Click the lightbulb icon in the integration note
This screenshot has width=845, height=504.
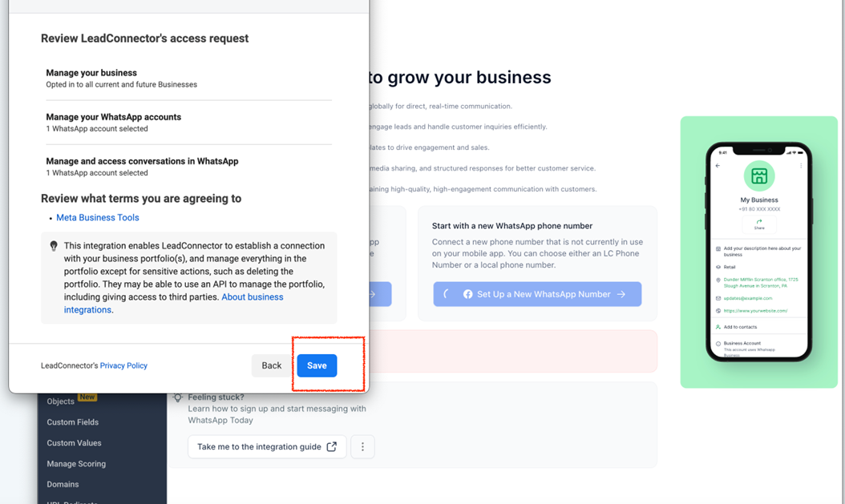coord(54,246)
